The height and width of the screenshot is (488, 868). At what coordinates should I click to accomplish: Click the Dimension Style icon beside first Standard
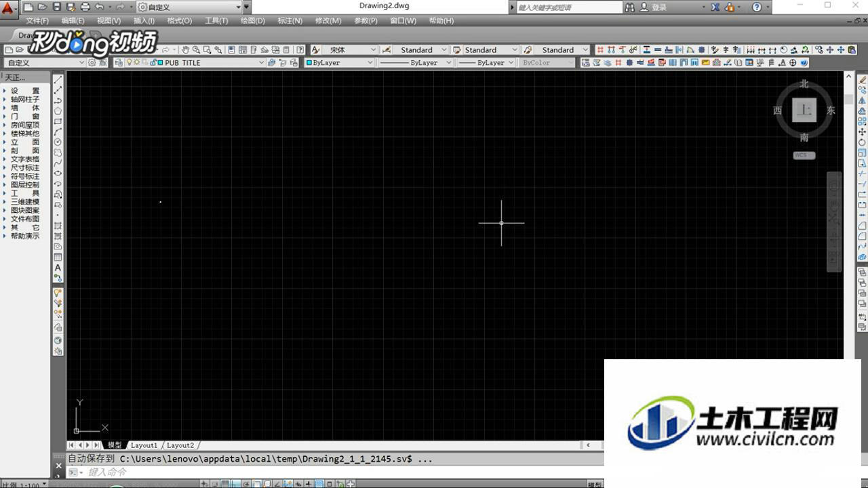click(x=387, y=49)
